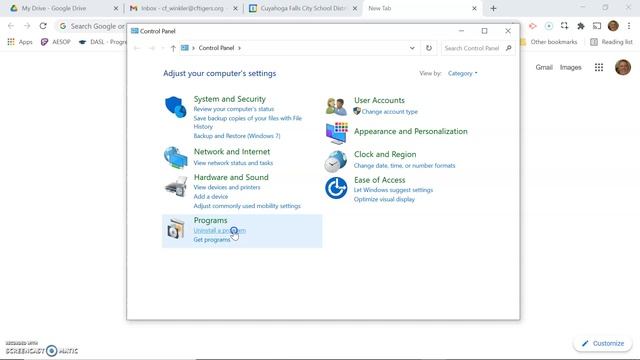This screenshot has height=360, width=640.
Task: Open Reading list in Chrome
Action: [611, 42]
